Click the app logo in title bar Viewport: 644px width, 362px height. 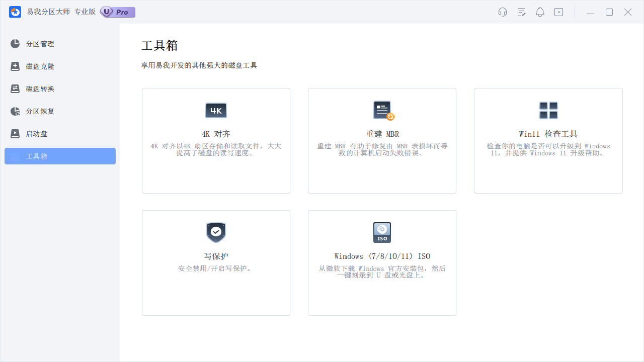click(15, 12)
